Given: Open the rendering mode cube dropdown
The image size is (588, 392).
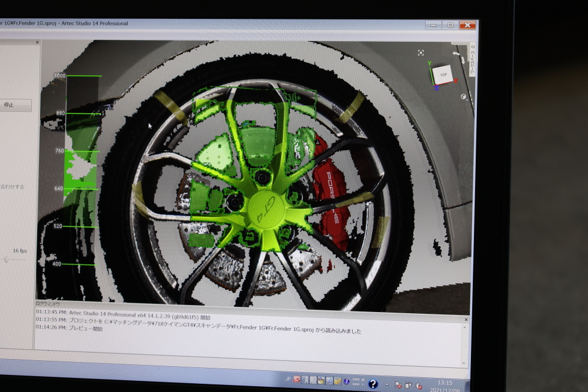Looking at the screenshot, I should 465,97.
